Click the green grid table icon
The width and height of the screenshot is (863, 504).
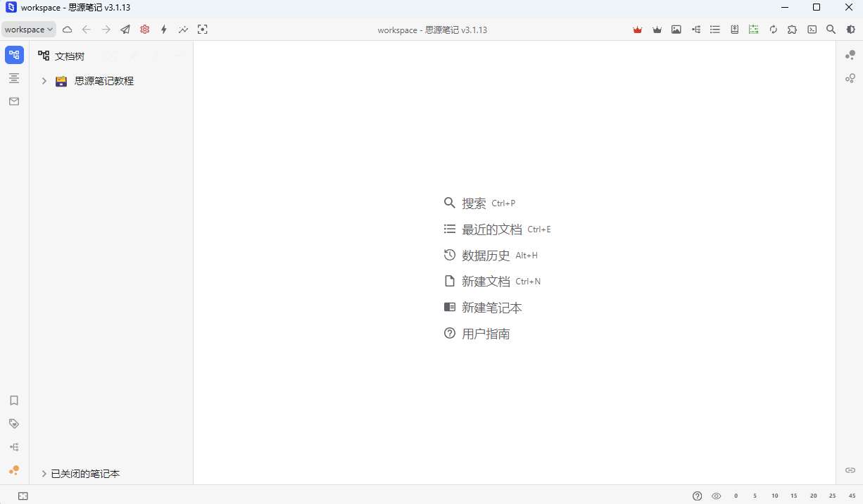tap(754, 30)
